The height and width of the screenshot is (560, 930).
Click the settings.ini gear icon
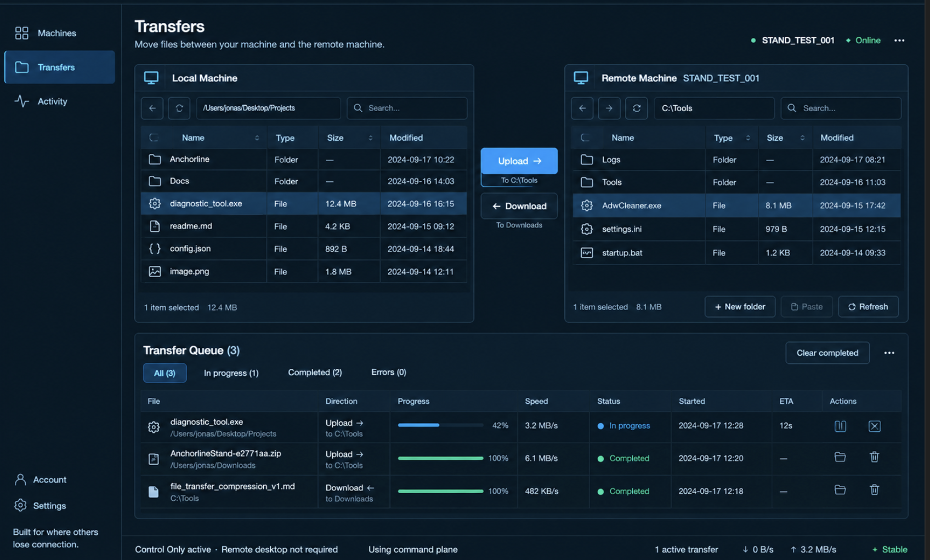click(587, 229)
